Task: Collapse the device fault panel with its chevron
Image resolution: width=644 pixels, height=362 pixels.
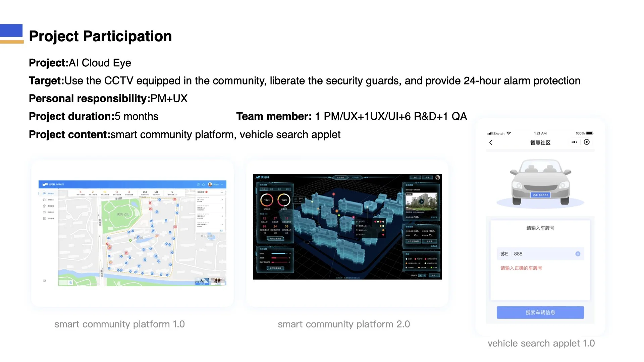Action: pos(222,192)
